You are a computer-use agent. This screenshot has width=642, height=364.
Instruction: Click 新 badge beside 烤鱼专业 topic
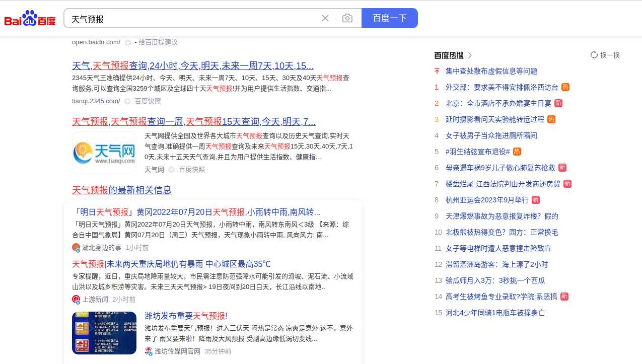click(x=564, y=297)
